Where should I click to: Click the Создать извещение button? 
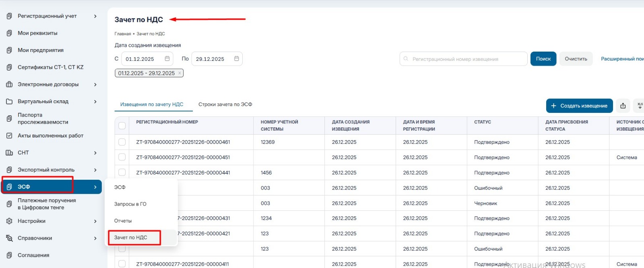[579, 106]
